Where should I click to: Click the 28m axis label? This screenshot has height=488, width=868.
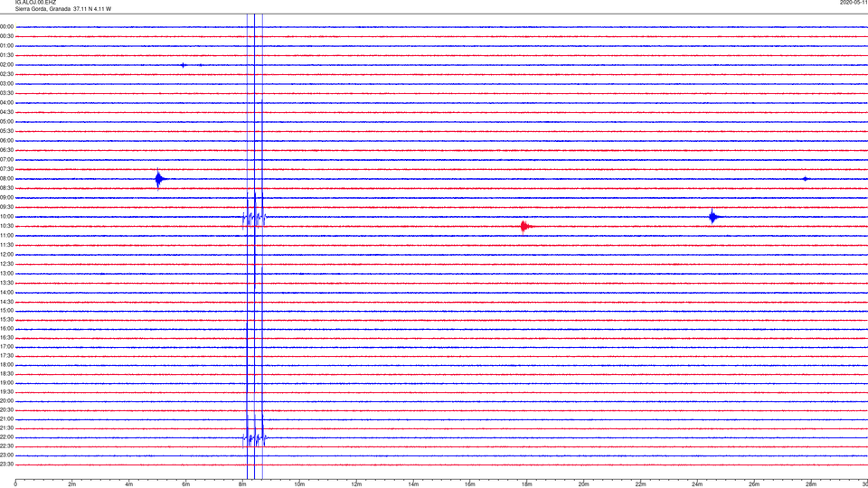pyautogui.click(x=811, y=484)
